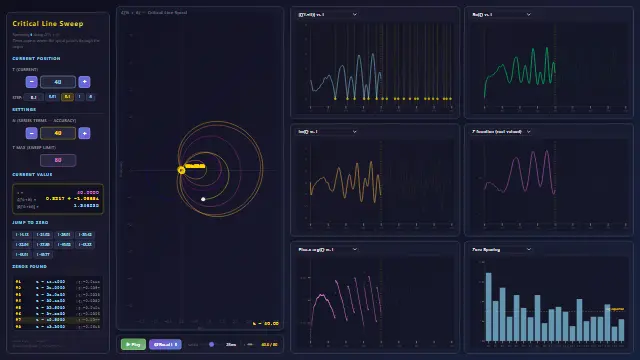The image size is (640, 360).
Task: Decrease T current with the minus button
Action: [31, 82]
